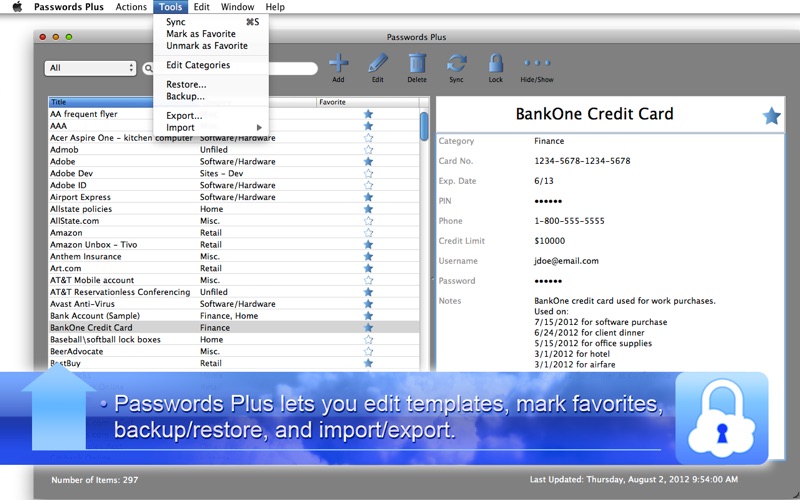Choose Unmark as Favorite menu item
The width and height of the screenshot is (800, 500).
tap(211, 45)
